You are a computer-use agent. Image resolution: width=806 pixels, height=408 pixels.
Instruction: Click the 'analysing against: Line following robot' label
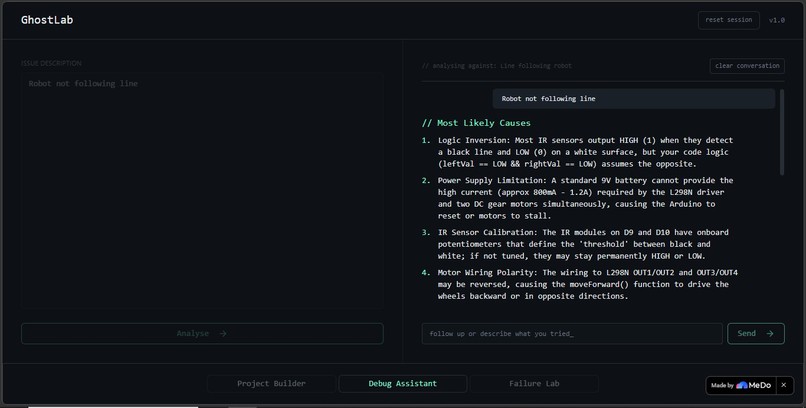click(497, 66)
